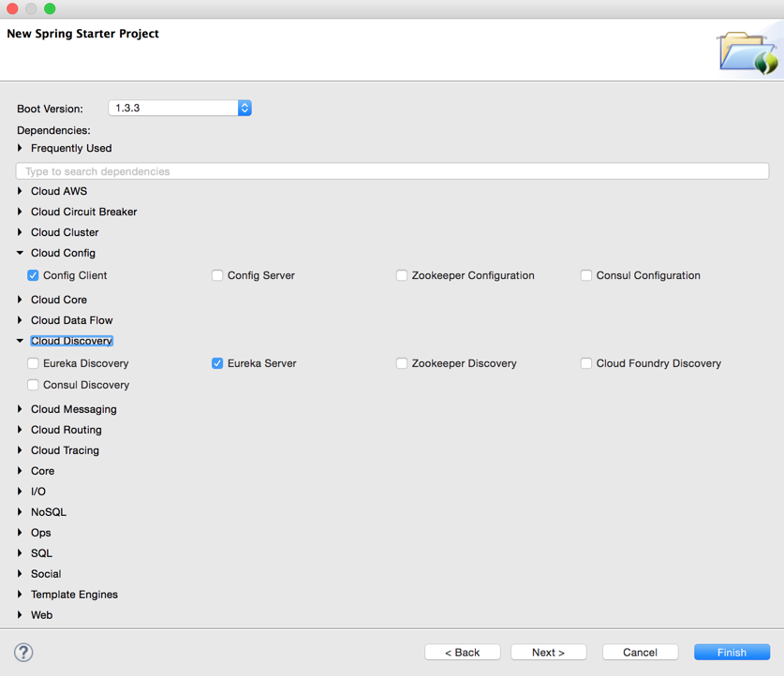
Task: Expand the Template Engines category
Action: (x=20, y=594)
